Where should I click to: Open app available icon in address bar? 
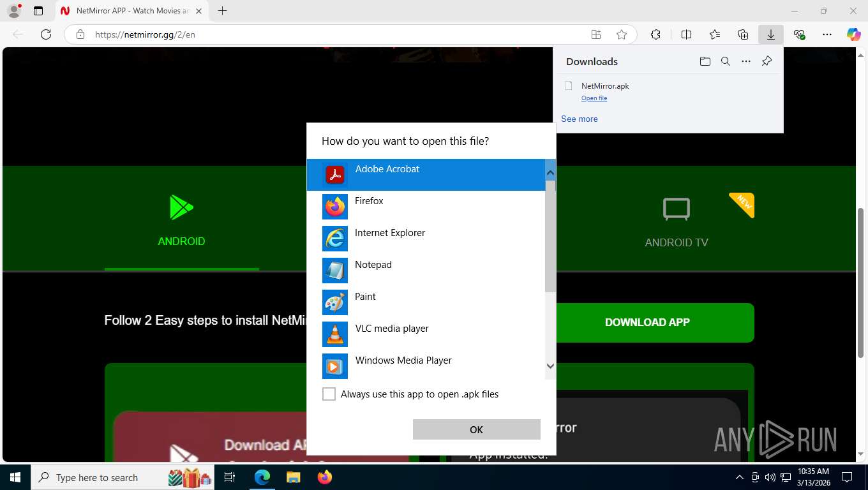[596, 34]
